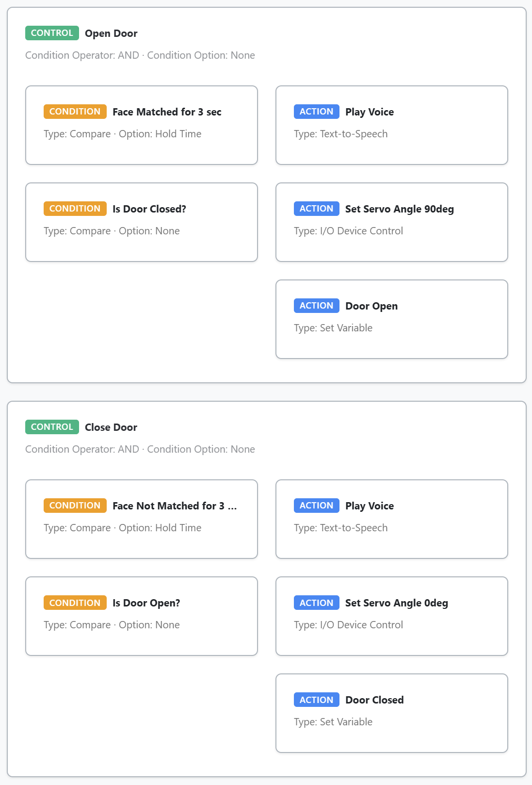
Task: Click Condition Operator text under Close Door
Action: point(82,449)
